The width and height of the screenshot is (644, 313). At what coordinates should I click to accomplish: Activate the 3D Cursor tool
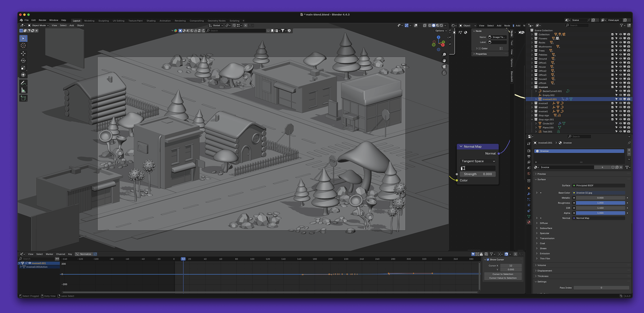pos(23,46)
